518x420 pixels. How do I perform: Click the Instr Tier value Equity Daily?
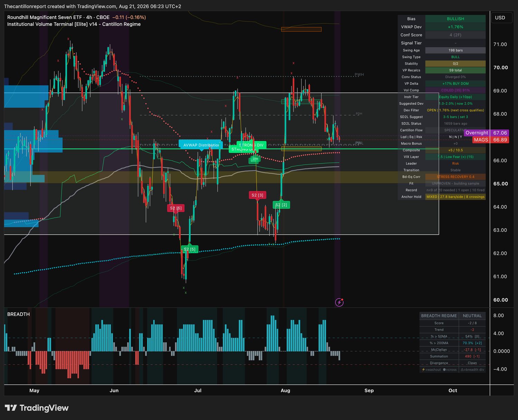point(455,97)
